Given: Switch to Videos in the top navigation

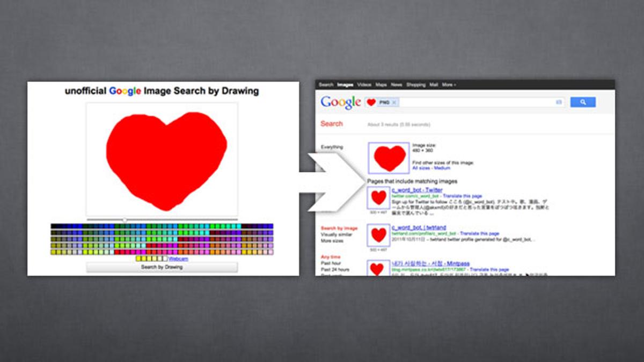Looking at the screenshot, I should (x=364, y=85).
